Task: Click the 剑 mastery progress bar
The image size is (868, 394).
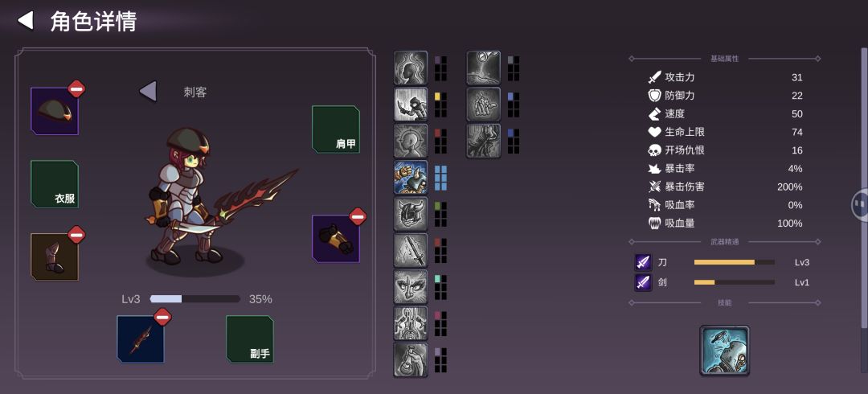Action: point(734,282)
